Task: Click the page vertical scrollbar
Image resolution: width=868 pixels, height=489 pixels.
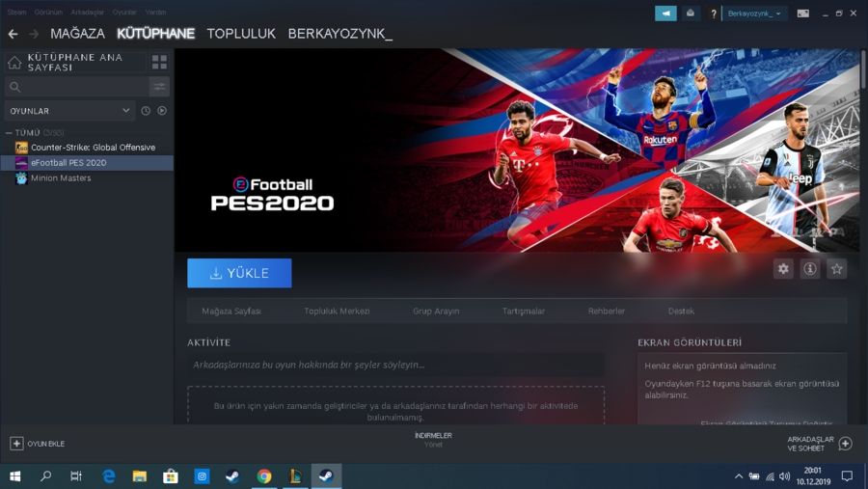Action: tap(863, 69)
